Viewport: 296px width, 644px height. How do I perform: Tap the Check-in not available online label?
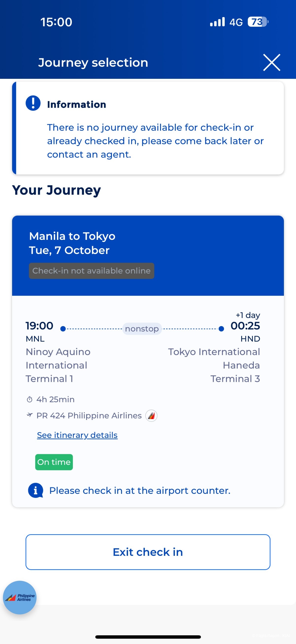click(91, 271)
